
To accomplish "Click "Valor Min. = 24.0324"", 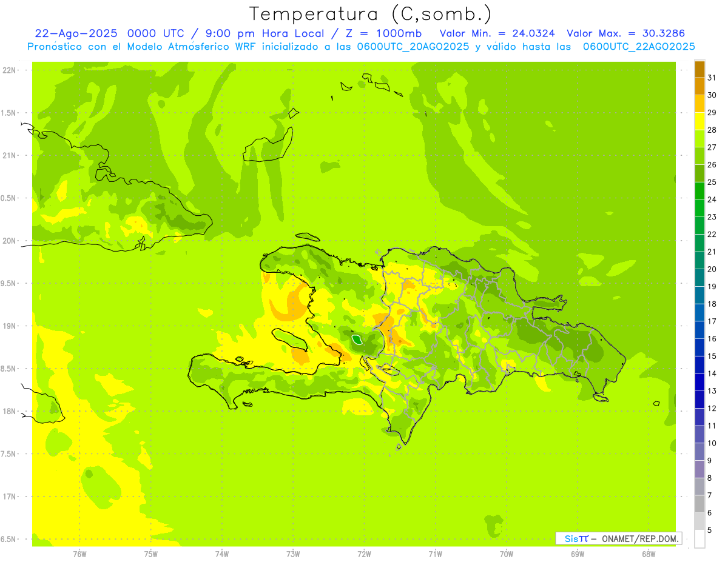I will click(x=497, y=33).
